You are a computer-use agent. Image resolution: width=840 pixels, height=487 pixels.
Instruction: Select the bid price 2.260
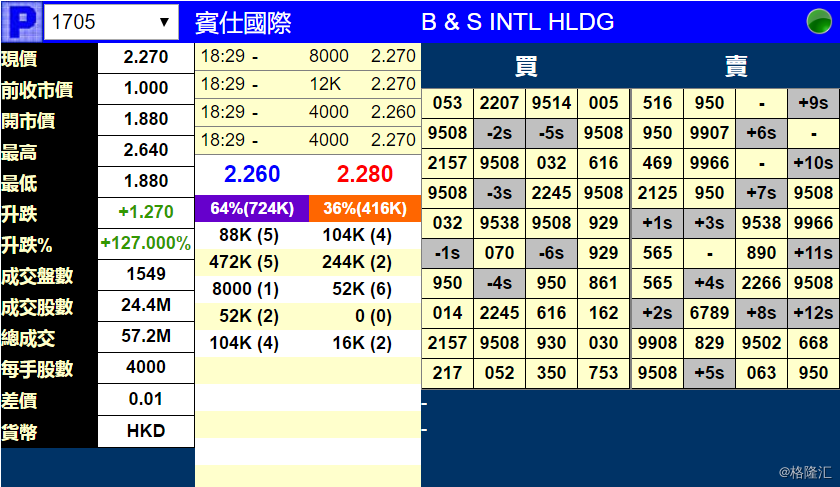[x=252, y=174]
